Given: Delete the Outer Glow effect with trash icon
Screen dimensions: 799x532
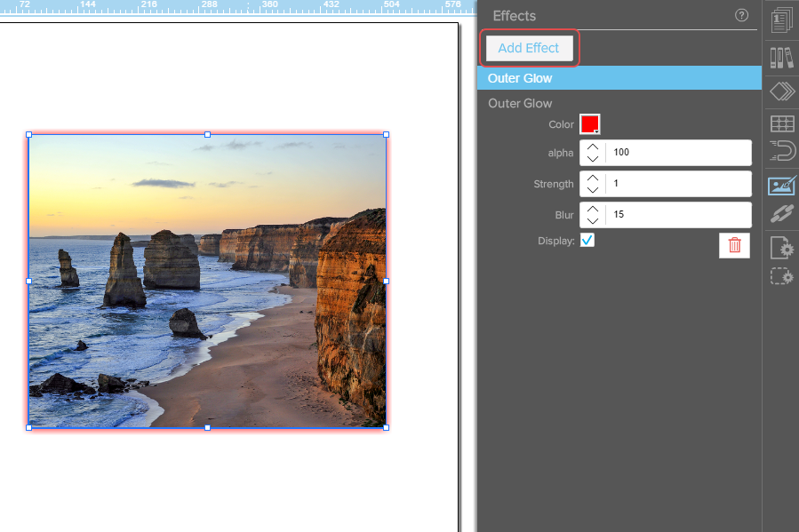Looking at the screenshot, I should [x=734, y=245].
